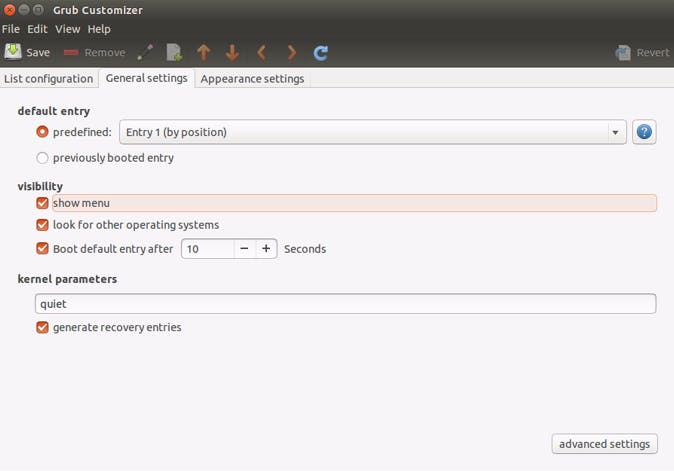
Task: Click the right chevron toolbar icon
Action: 291,52
